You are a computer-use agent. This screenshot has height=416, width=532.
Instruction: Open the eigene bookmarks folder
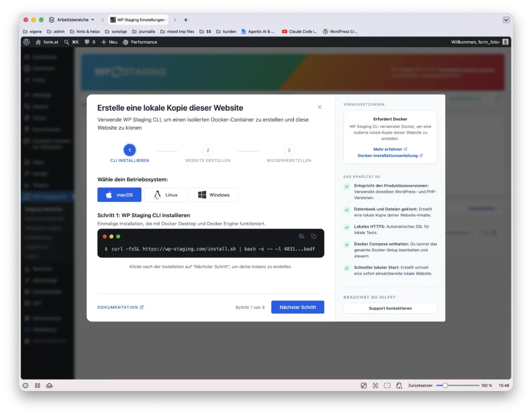pos(32,32)
